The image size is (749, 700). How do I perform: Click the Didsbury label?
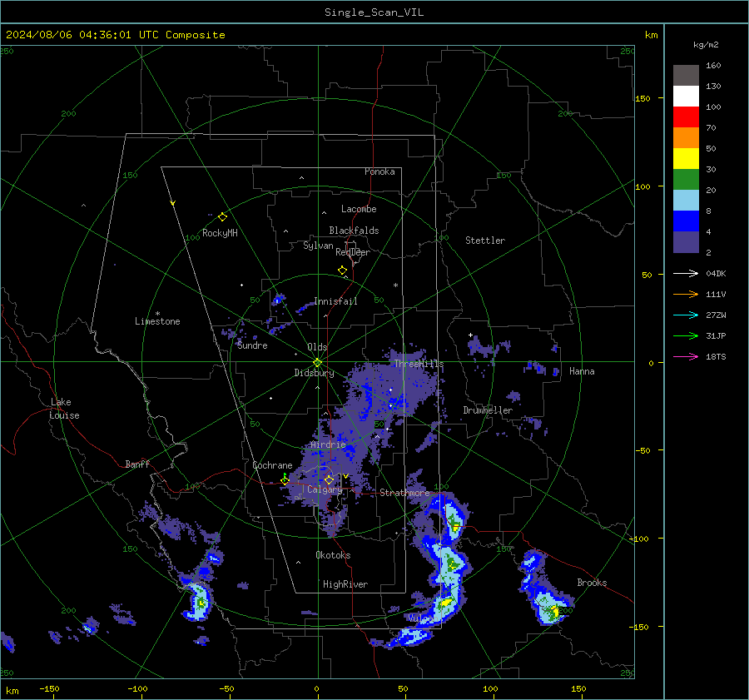tap(314, 373)
